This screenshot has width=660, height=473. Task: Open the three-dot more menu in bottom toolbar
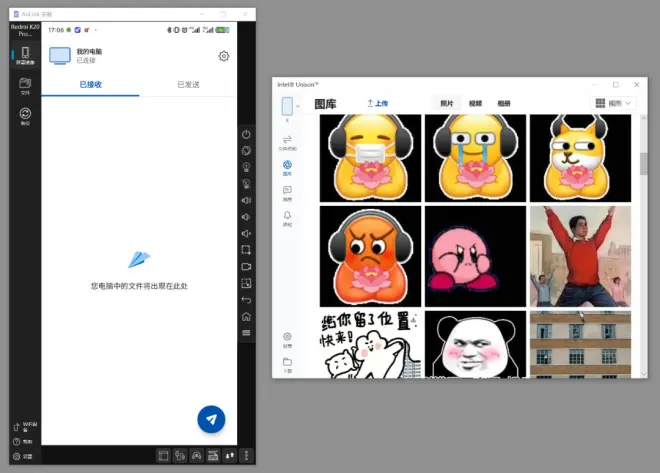[x=246, y=455]
